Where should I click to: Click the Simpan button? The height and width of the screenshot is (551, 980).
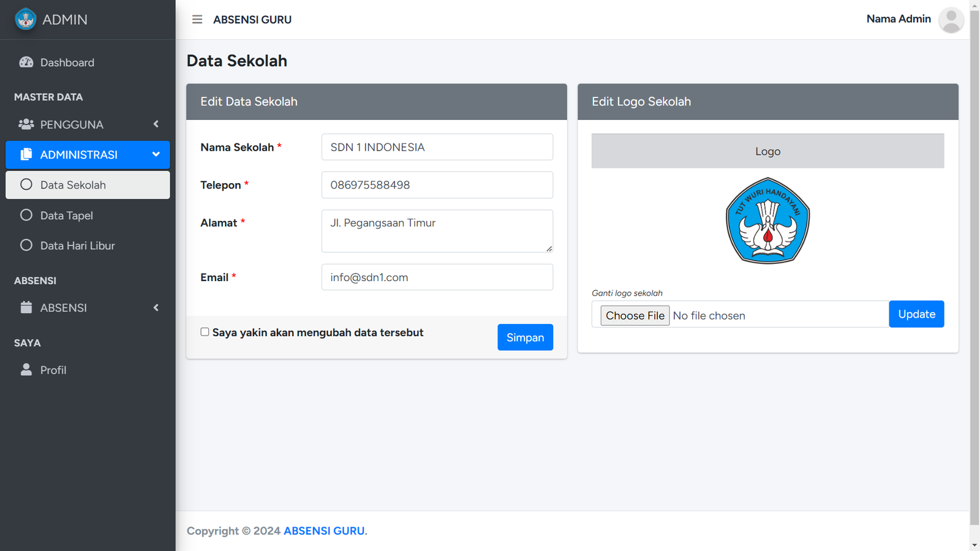click(x=525, y=337)
